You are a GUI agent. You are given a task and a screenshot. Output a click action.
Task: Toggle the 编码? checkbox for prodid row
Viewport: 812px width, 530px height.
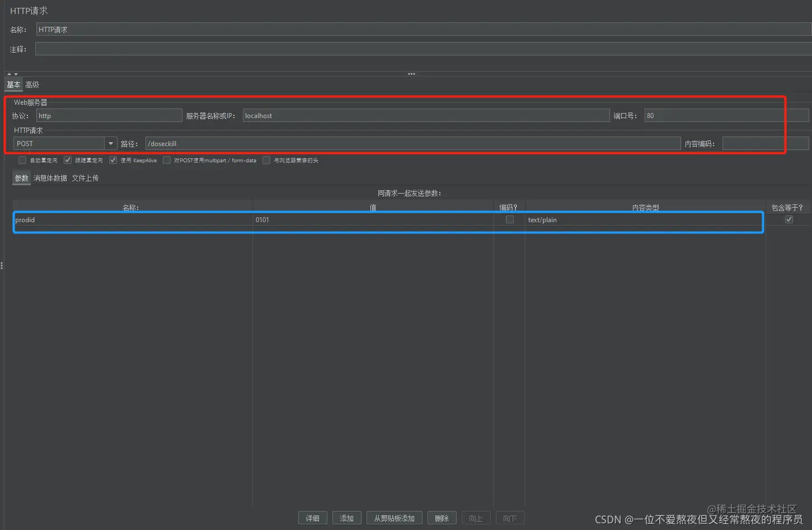tap(510, 219)
